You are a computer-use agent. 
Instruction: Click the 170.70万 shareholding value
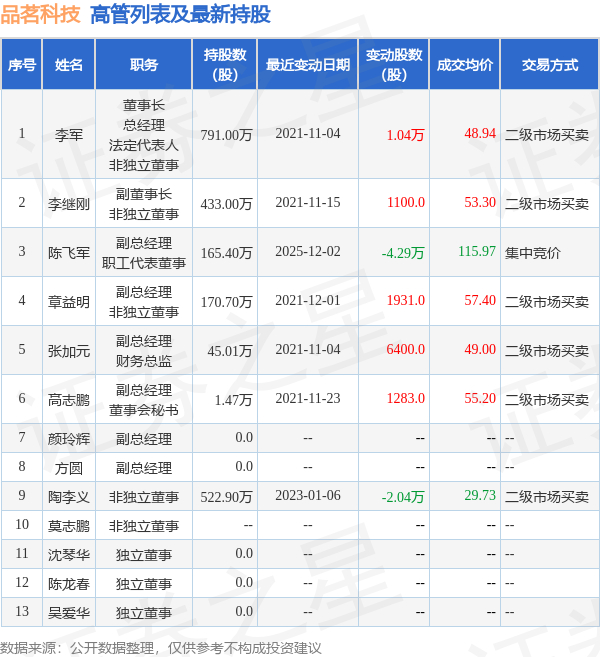pos(226,302)
